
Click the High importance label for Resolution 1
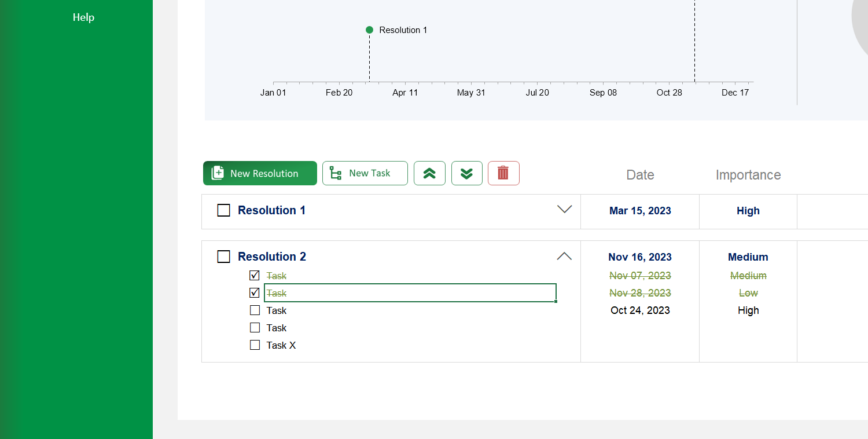coord(748,211)
